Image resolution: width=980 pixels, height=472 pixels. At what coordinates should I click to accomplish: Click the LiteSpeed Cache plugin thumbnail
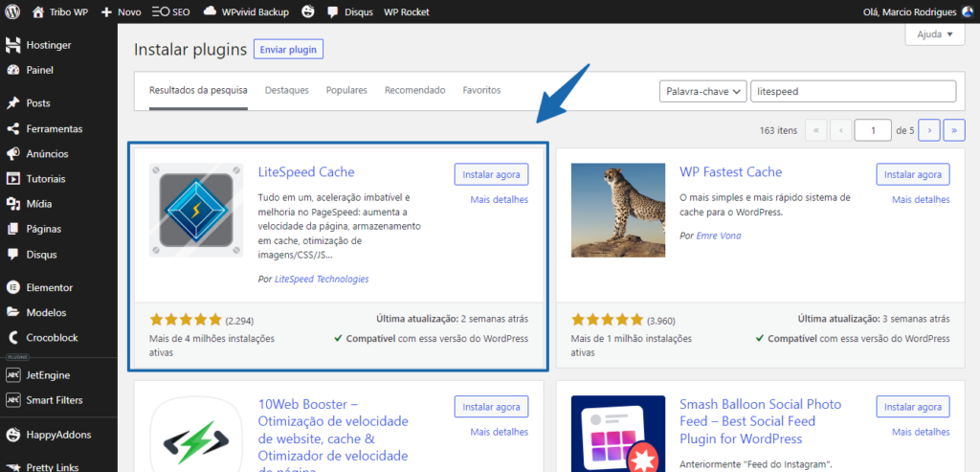click(x=195, y=210)
